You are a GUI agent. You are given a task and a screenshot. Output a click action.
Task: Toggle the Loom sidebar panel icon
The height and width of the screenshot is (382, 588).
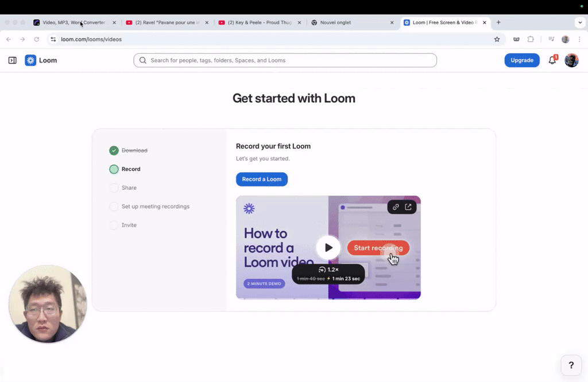tap(13, 60)
